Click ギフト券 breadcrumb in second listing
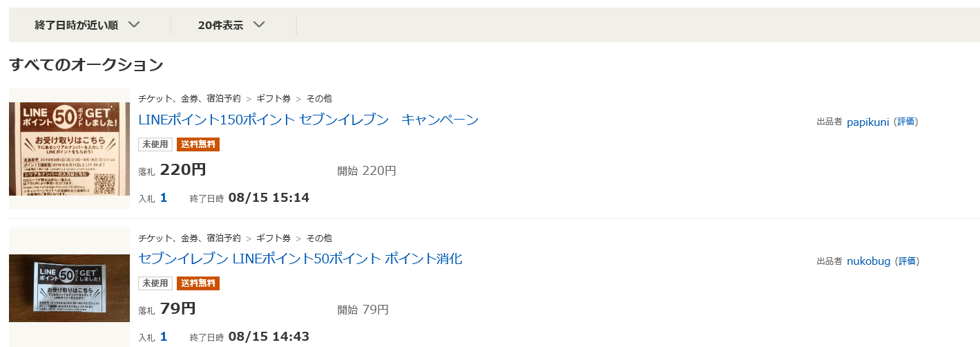This screenshot has width=980, height=347. [x=273, y=238]
